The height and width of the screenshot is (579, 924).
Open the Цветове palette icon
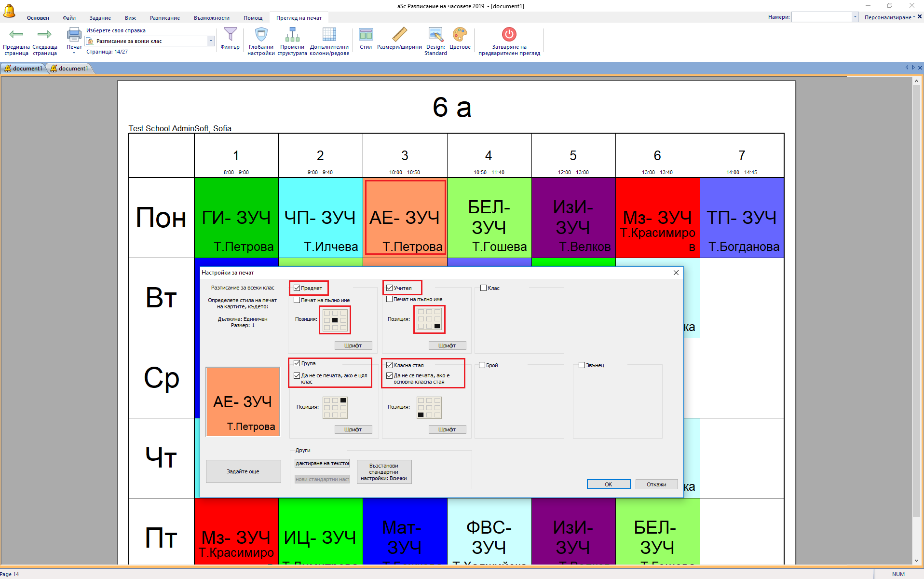[x=460, y=34]
